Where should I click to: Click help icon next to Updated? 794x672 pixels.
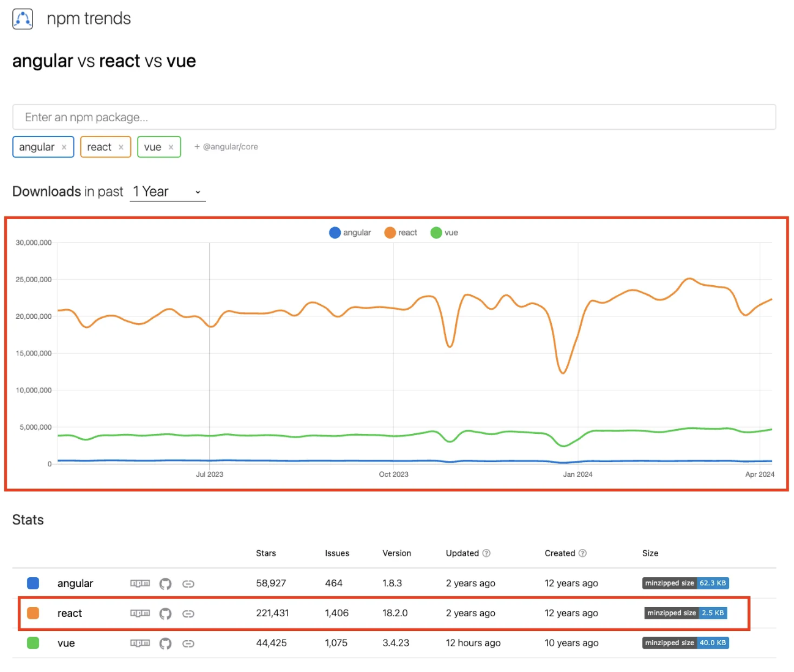coord(486,553)
